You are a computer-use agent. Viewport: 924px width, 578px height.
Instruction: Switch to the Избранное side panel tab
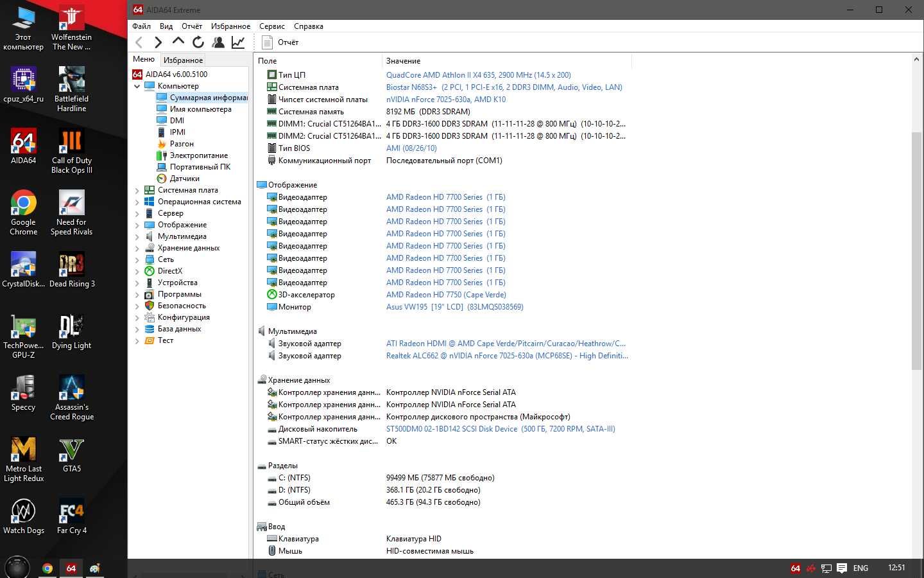[x=183, y=60]
